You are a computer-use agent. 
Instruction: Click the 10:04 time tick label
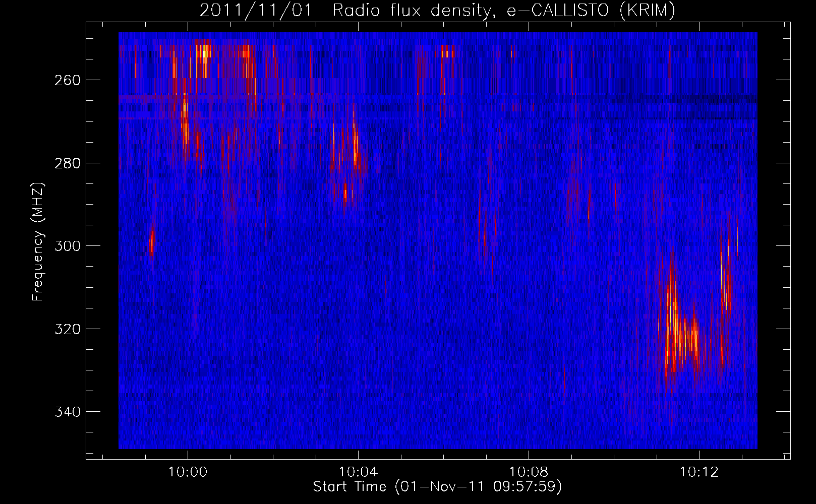pyautogui.click(x=358, y=472)
